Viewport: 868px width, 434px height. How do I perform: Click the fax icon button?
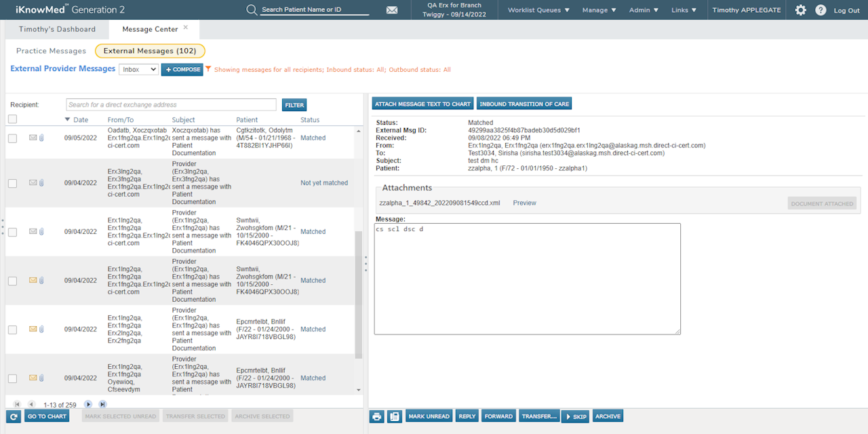tap(395, 416)
